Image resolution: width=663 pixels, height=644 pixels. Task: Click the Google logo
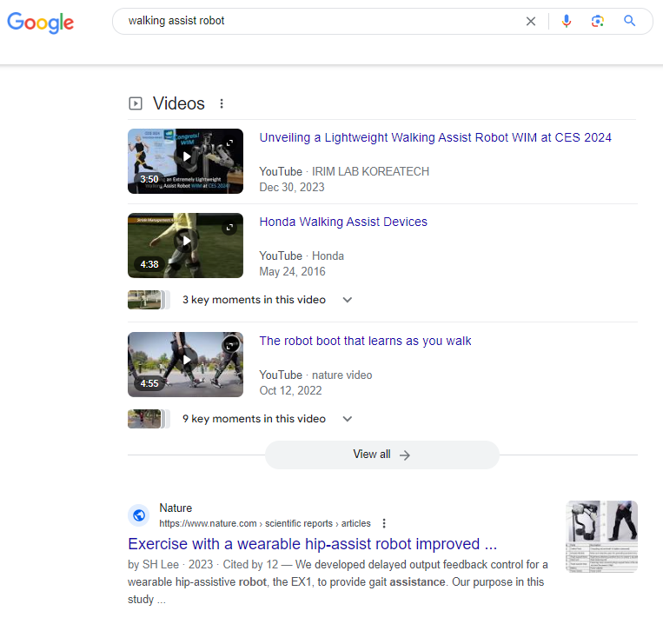(41, 23)
